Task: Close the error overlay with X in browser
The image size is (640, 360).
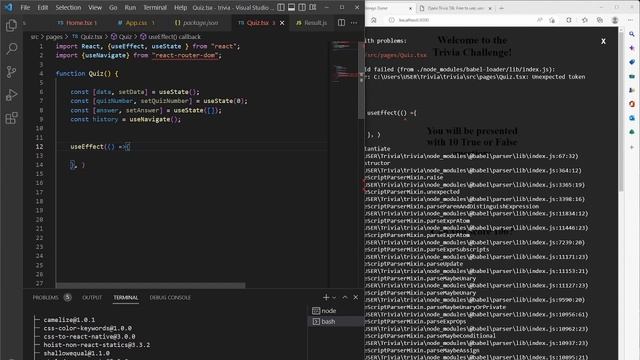Action: 603,41
